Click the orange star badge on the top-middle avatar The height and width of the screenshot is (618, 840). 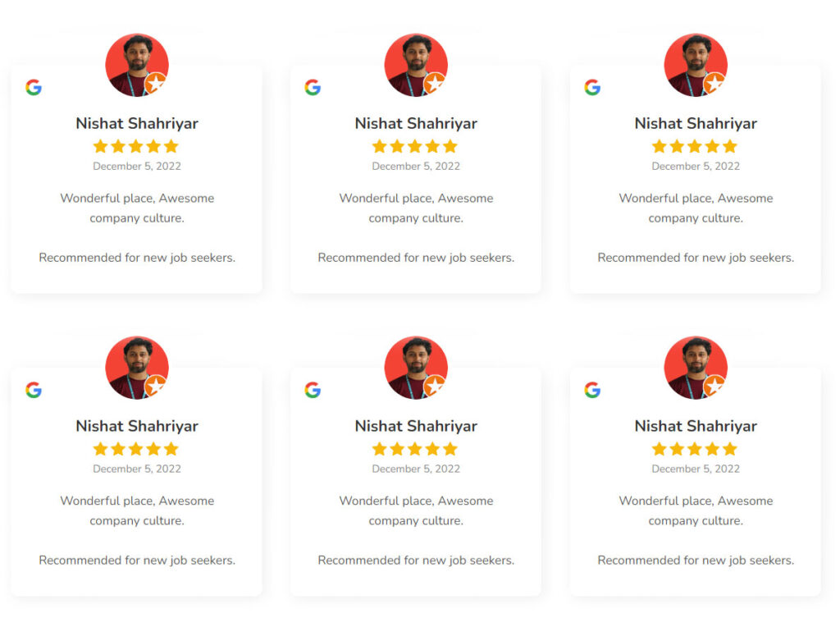pos(435,84)
